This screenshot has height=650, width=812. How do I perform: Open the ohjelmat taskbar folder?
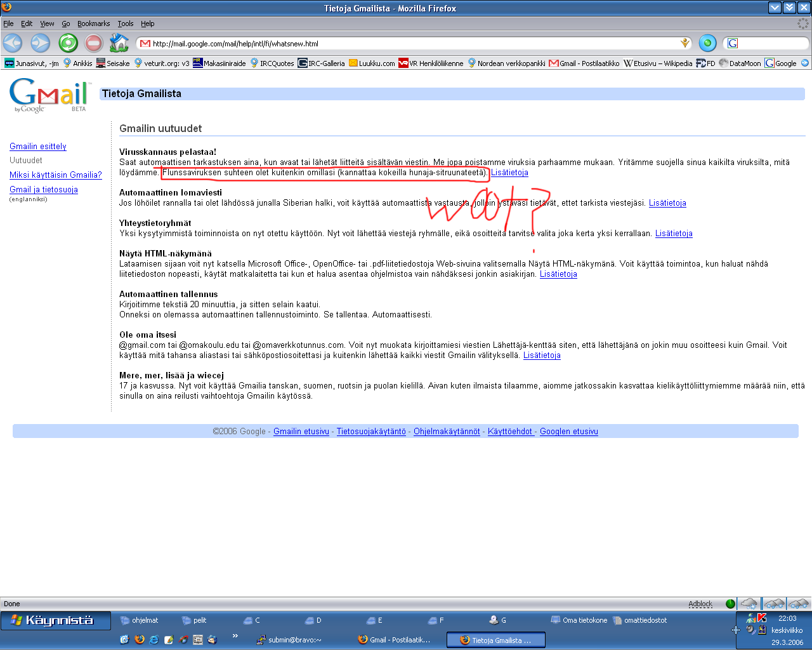click(x=140, y=620)
